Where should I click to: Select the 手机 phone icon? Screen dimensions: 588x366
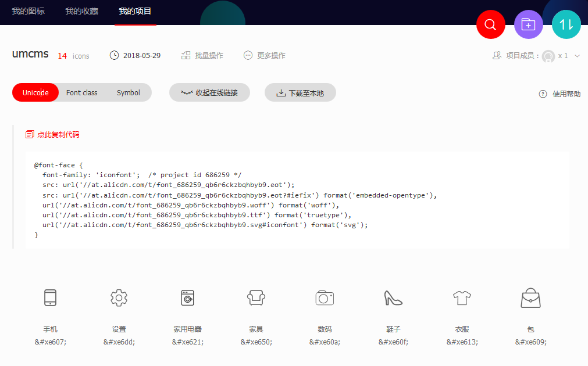[x=50, y=297]
